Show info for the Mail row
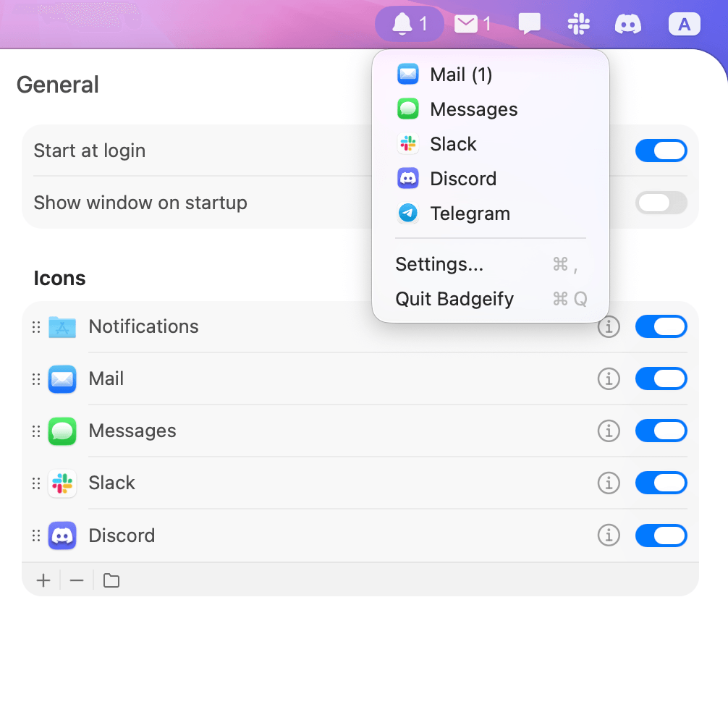 click(x=609, y=378)
